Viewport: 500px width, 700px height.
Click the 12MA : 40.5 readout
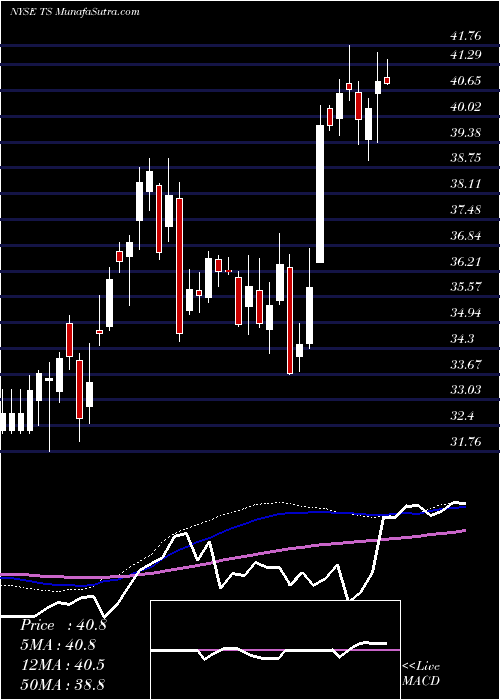[x=62, y=664]
